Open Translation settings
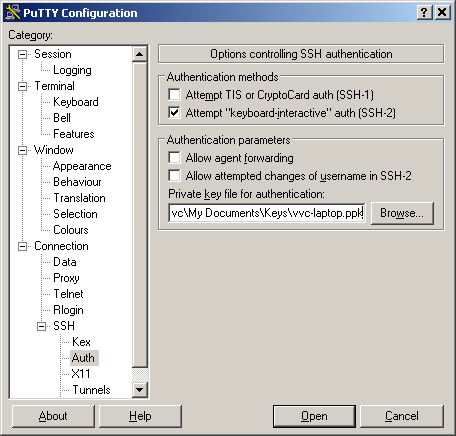 79,198
